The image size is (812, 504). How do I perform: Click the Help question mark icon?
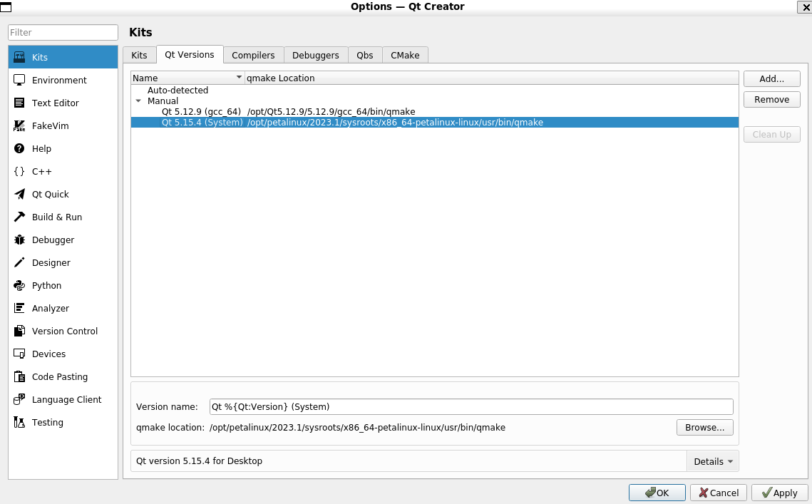(x=19, y=148)
